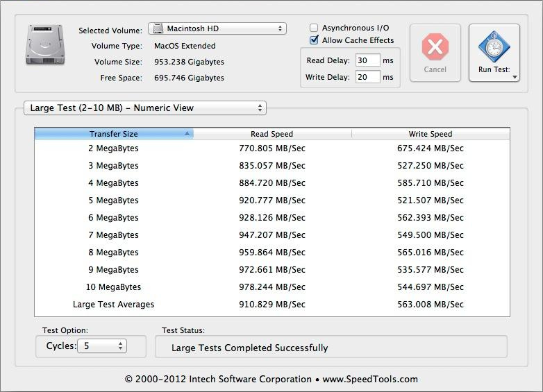Image resolution: width=543 pixels, height=392 pixels.
Task: Enable the Asynchronous I/O checkbox
Action: (314, 28)
